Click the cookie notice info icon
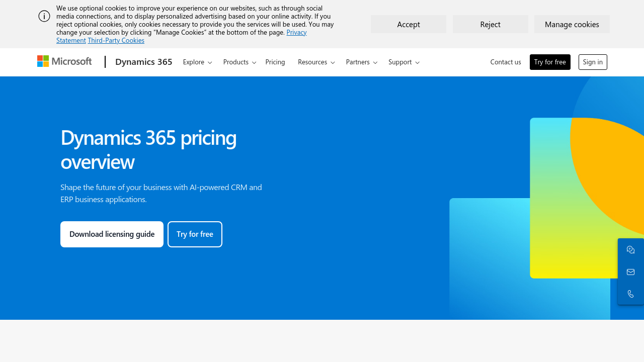The height and width of the screenshot is (362, 644). [x=44, y=16]
